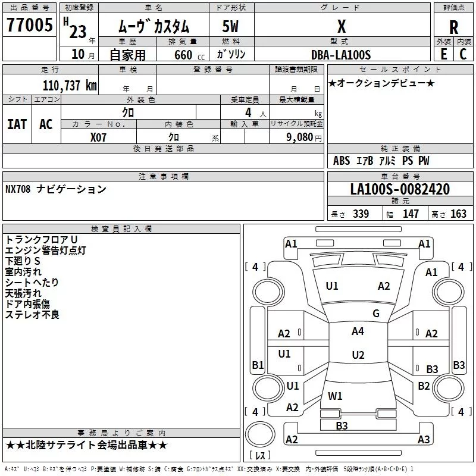
Task: Click the seating capacity 4人
Action: (x=256, y=113)
